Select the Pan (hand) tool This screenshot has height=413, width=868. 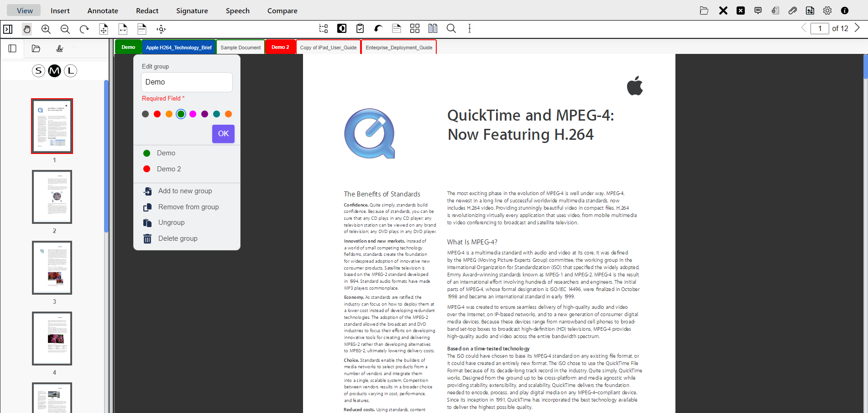pos(27,29)
